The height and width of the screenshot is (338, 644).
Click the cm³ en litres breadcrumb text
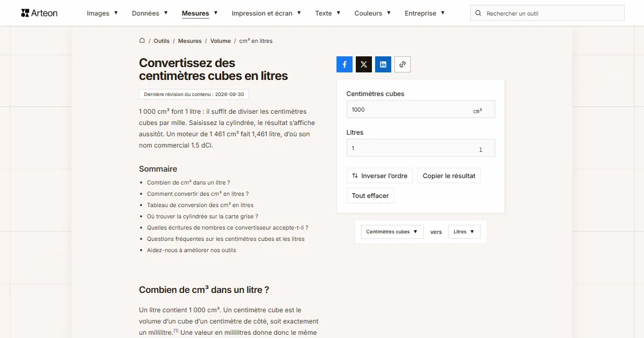[x=256, y=41]
